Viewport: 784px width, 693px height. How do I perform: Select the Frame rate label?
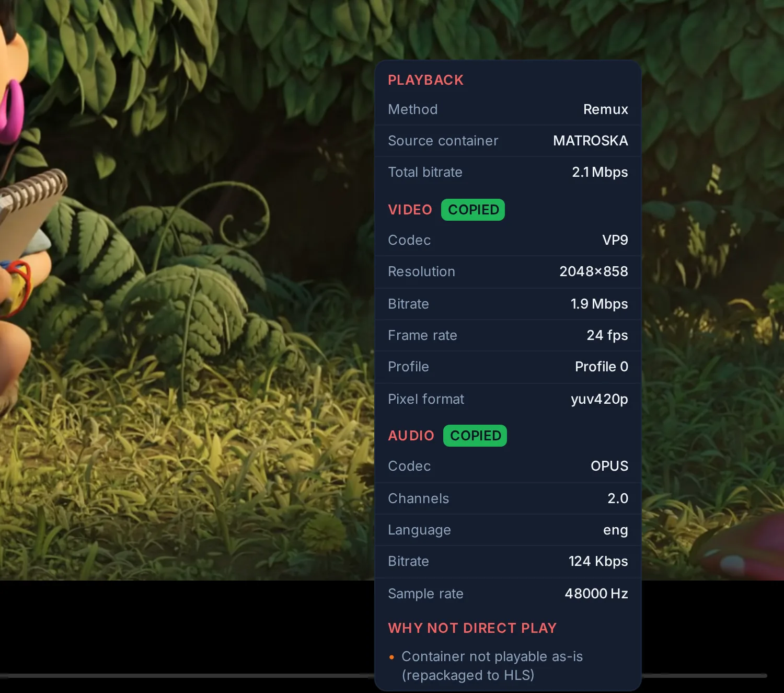pos(422,335)
